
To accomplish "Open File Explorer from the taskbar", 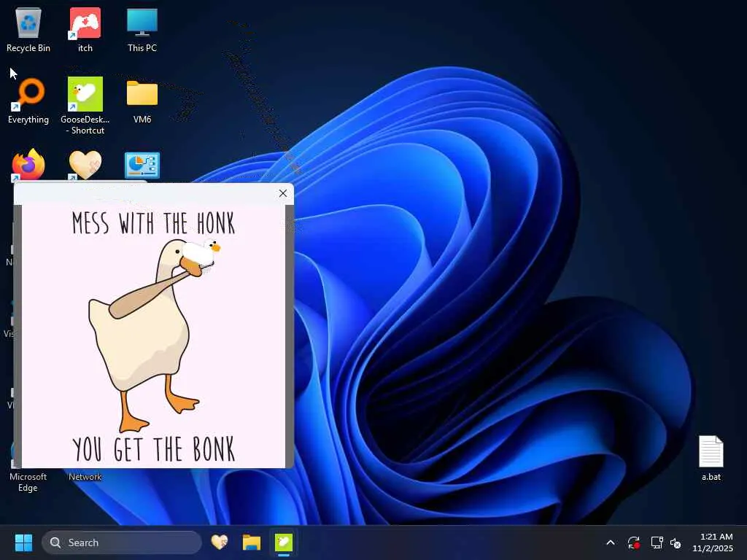I will point(252,542).
